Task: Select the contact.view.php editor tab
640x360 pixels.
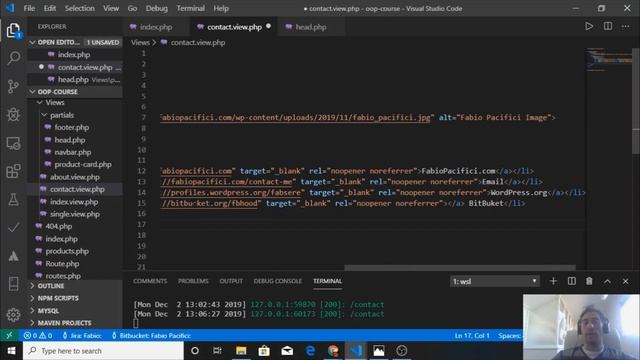Action: (x=234, y=27)
